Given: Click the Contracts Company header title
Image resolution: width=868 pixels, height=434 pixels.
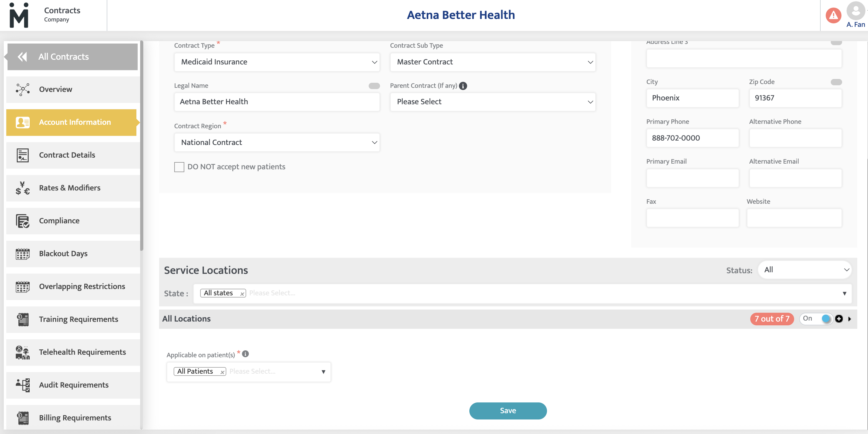Looking at the screenshot, I should pos(62,15).
